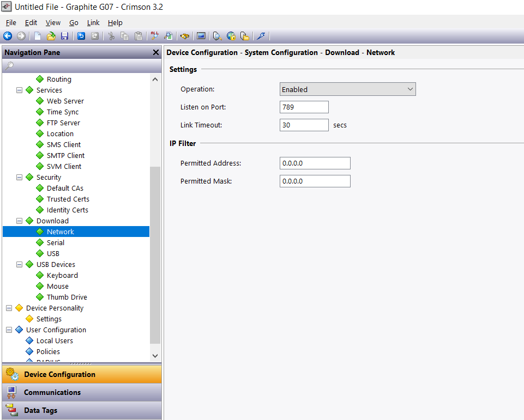The height and width of the screenshot is (420, 524).
Task: Select FTP Server in the tree
Action: point(63,123)
